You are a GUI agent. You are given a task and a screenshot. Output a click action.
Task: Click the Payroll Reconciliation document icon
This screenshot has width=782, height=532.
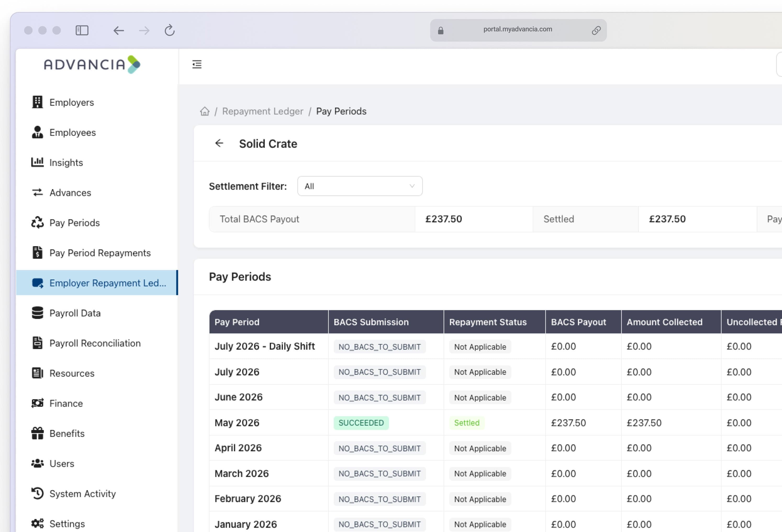[37, 343]
